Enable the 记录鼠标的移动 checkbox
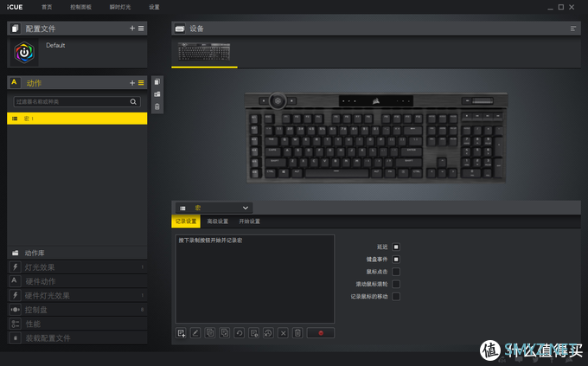The width and height of the screenshot is (588, 366). pos(396,297)
